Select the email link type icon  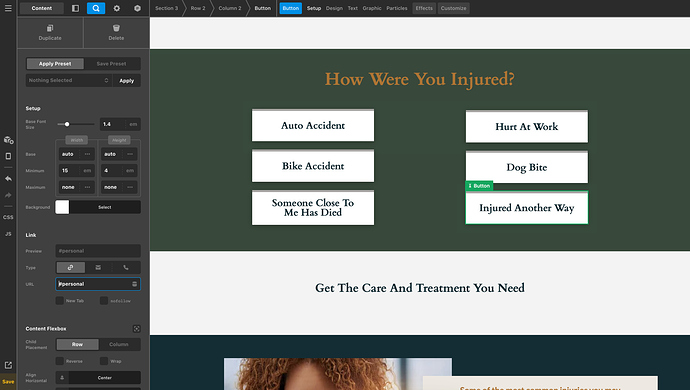[x=98, y=267]
